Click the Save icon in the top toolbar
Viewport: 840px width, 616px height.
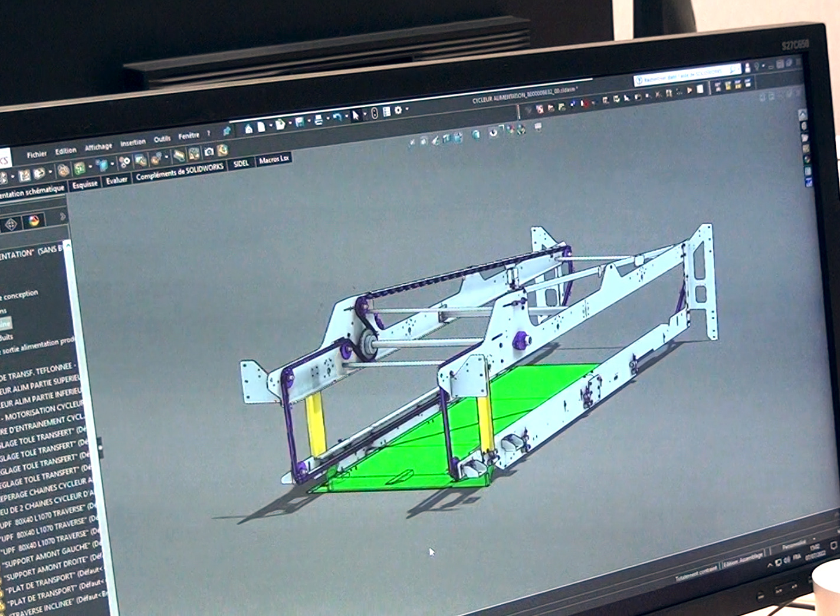click(300, 122)
